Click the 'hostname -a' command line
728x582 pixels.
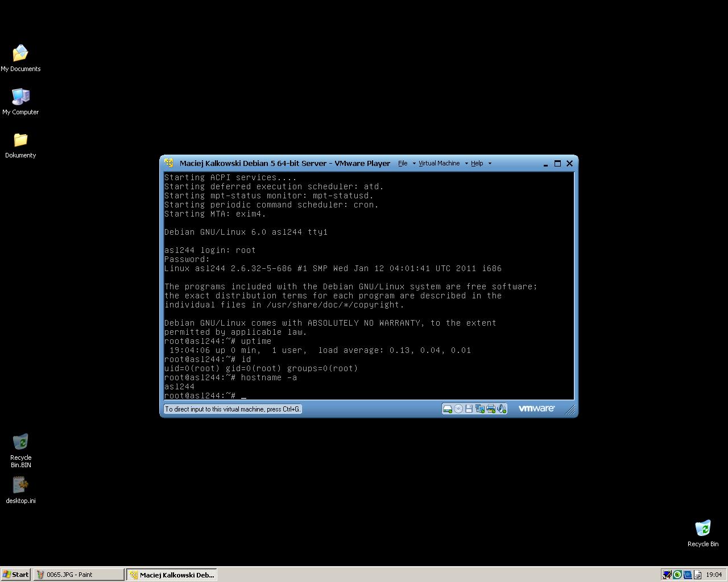click(230, 377)
